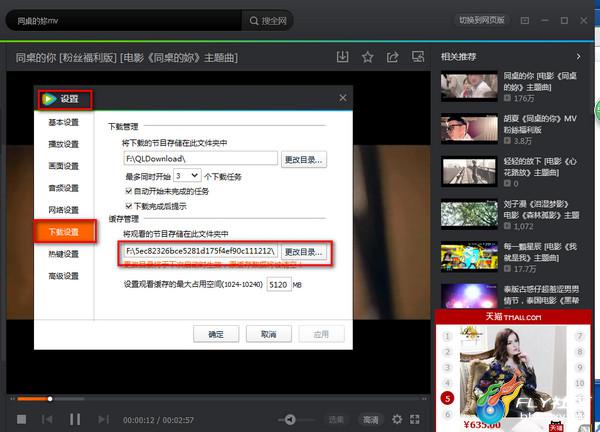The height and width of the screenshot is (432, 600).
Task: Open the settings gear in the player bar
Action: 397,419
